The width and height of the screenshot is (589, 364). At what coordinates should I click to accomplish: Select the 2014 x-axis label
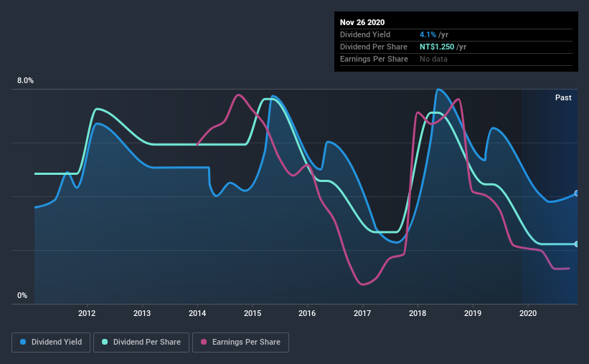197,313
